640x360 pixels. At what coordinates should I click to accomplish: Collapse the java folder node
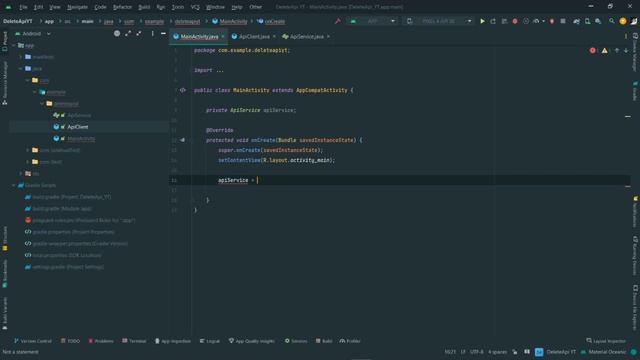point(21,69)
